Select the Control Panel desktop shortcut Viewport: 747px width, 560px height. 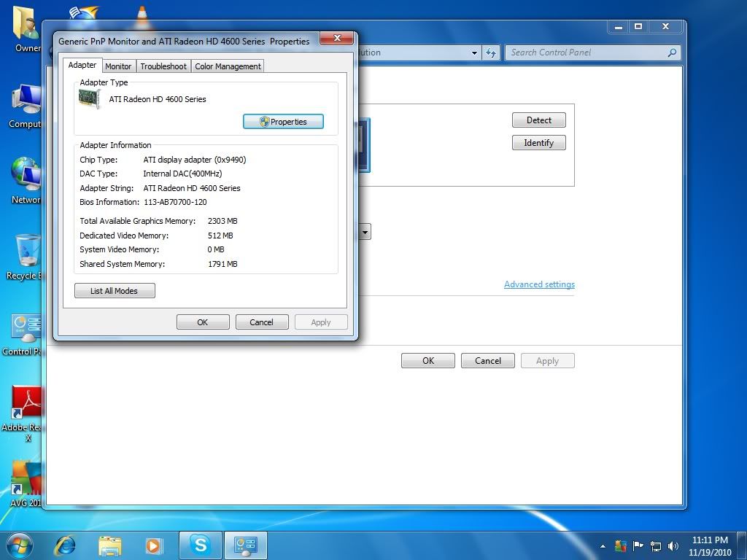23,333
